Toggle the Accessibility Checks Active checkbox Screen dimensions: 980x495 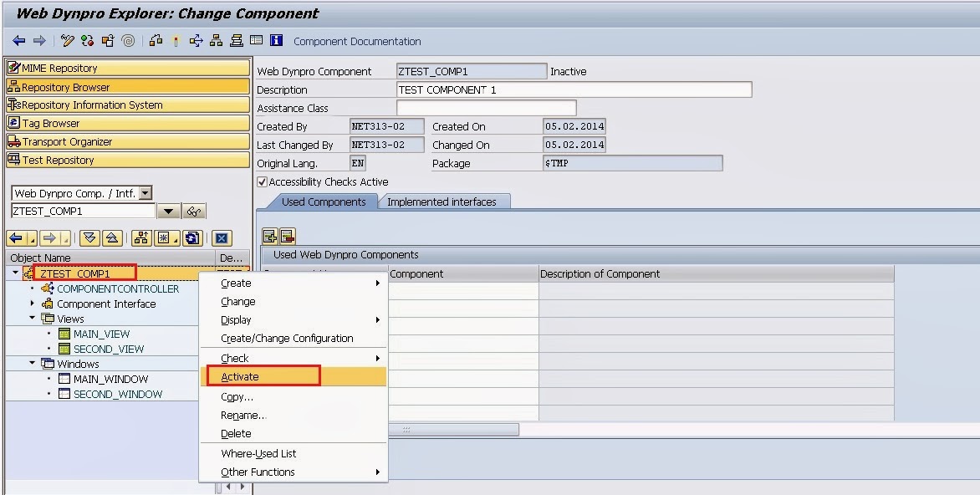coord(263,181)
